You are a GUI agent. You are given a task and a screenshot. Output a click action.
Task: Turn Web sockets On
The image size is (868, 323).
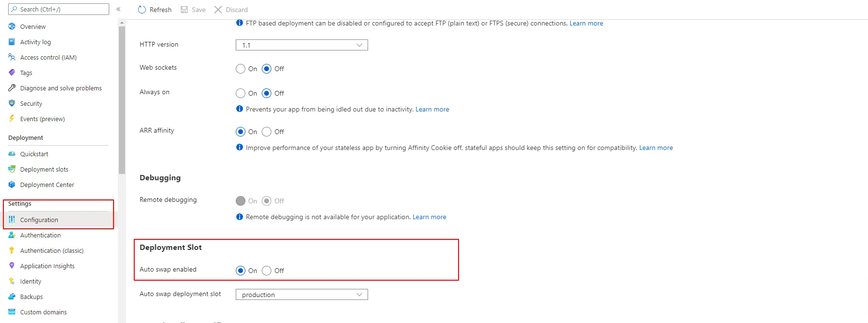[241, 69]
